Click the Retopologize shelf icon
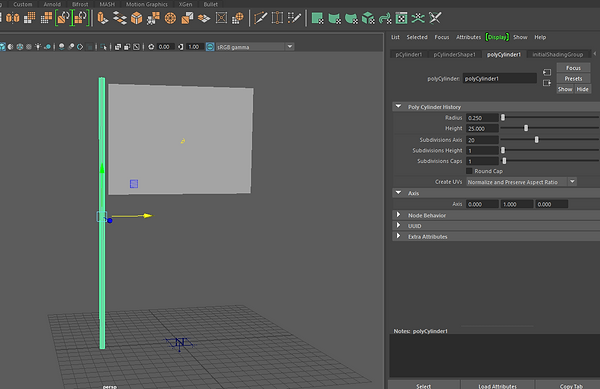 81,18
